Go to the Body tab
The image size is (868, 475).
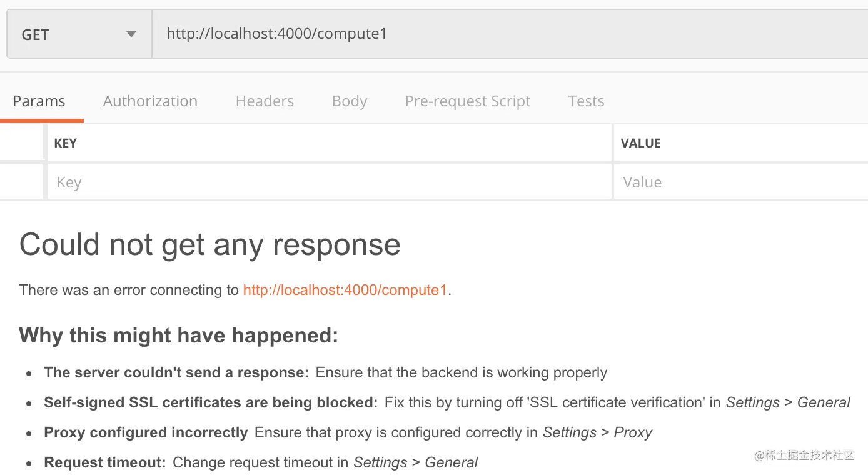(x=349, y=101)
